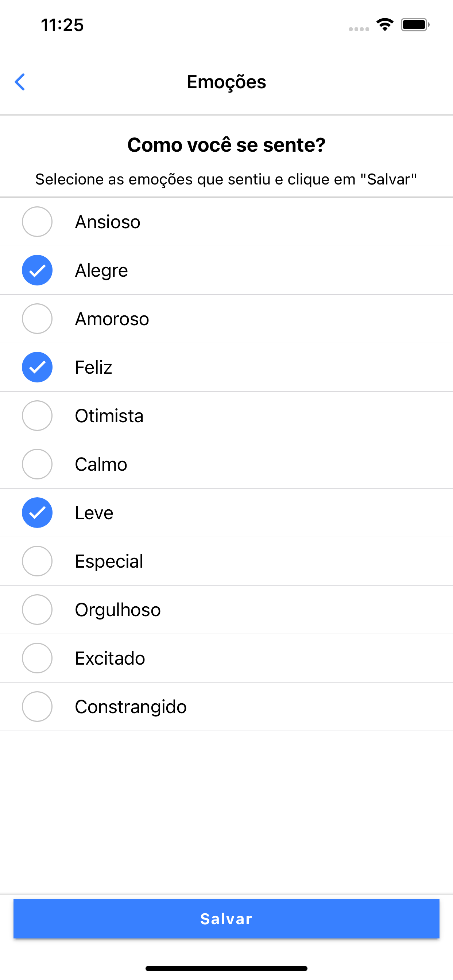Select the Ansioso emotion checkbox
453x980 pixels.
[x=37, y=222]
